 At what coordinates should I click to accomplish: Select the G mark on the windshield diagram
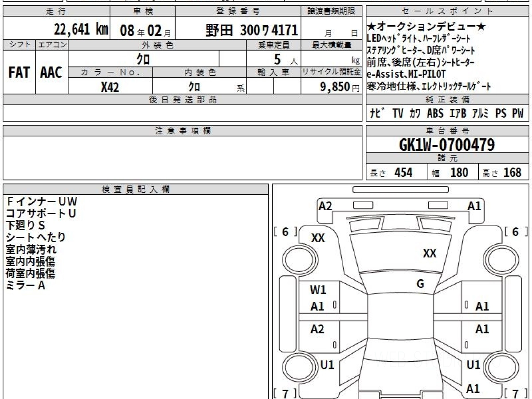click(x=420, y=284)
